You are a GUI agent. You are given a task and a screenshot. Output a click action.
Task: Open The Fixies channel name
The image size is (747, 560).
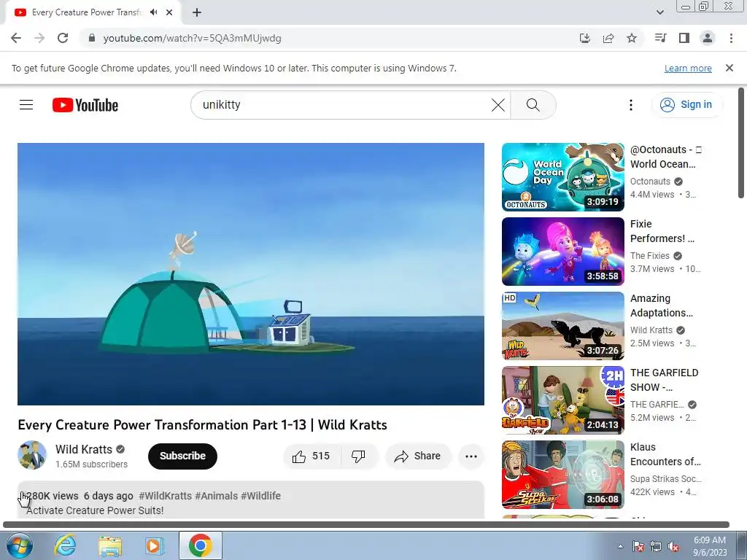point(650,256)
